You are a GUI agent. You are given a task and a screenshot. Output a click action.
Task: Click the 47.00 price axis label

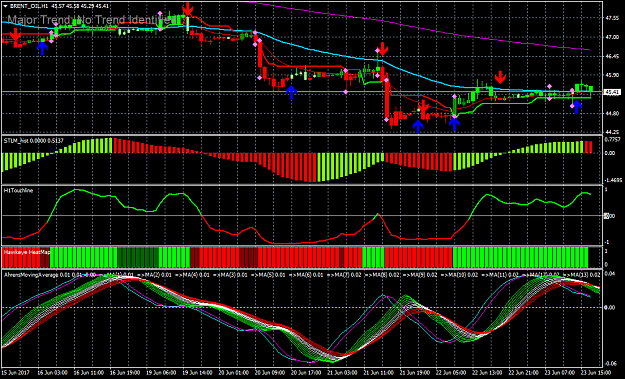(x=612, y=37)
